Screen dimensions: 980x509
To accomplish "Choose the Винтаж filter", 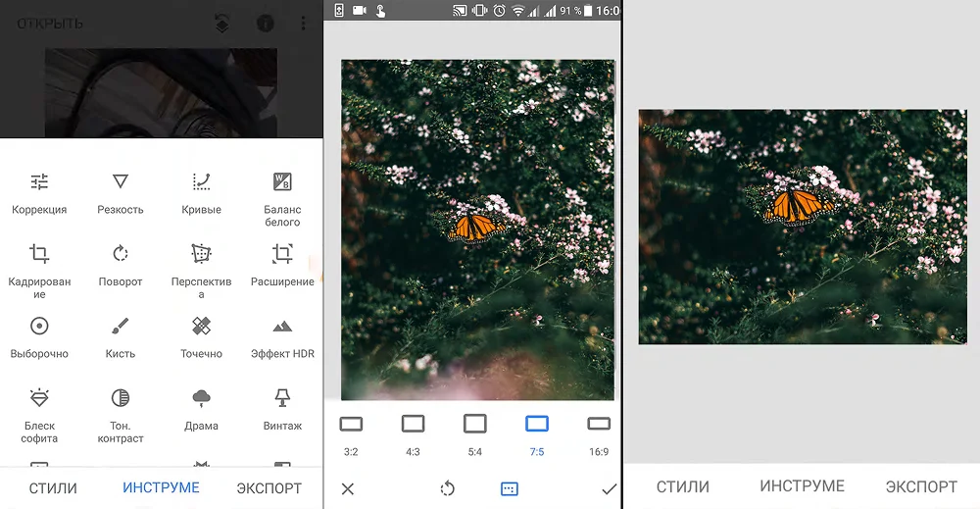I will pyautogui.click(x=282, y=410).
